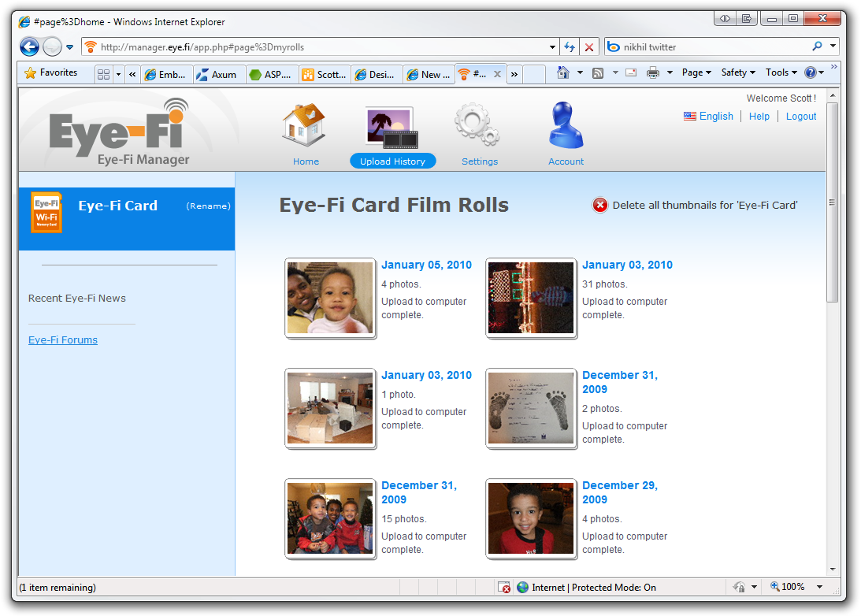Stop loading the page
The height and width of the screenshot is (616, 861).
[x=589, y=46]
